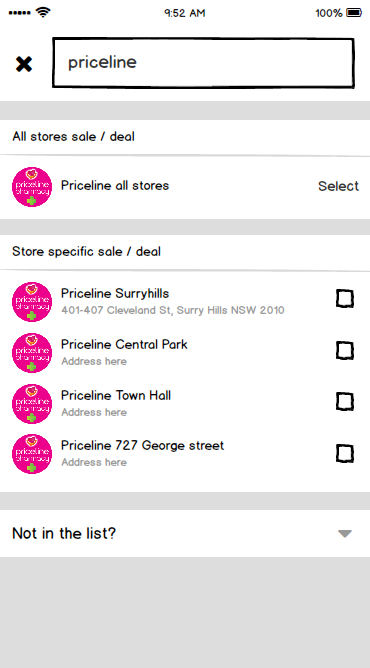The width and height of the screenshot is (370, 668).
Task: Check the Priceline Surryhills checkbox
Action: tap(344, 299)
